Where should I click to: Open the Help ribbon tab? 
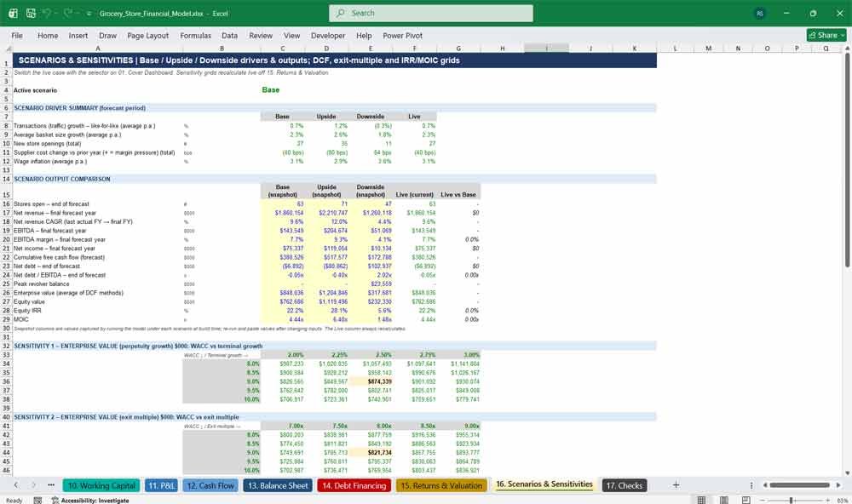click(364, 35)
